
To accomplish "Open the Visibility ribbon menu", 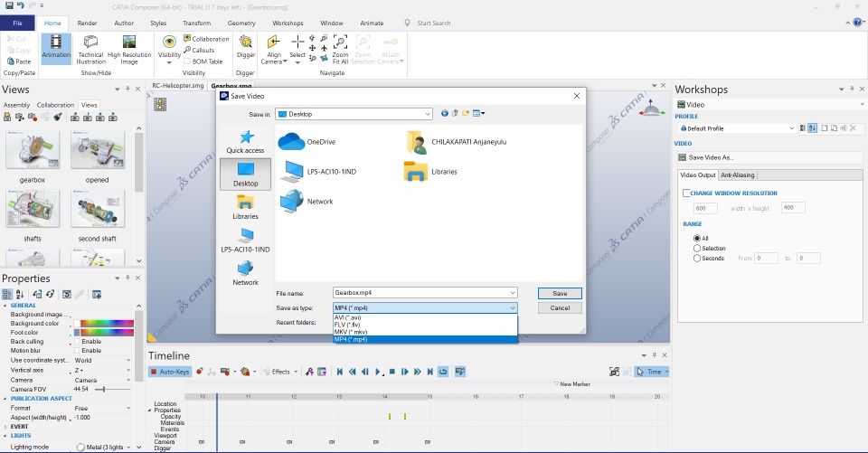I will 169,50.
